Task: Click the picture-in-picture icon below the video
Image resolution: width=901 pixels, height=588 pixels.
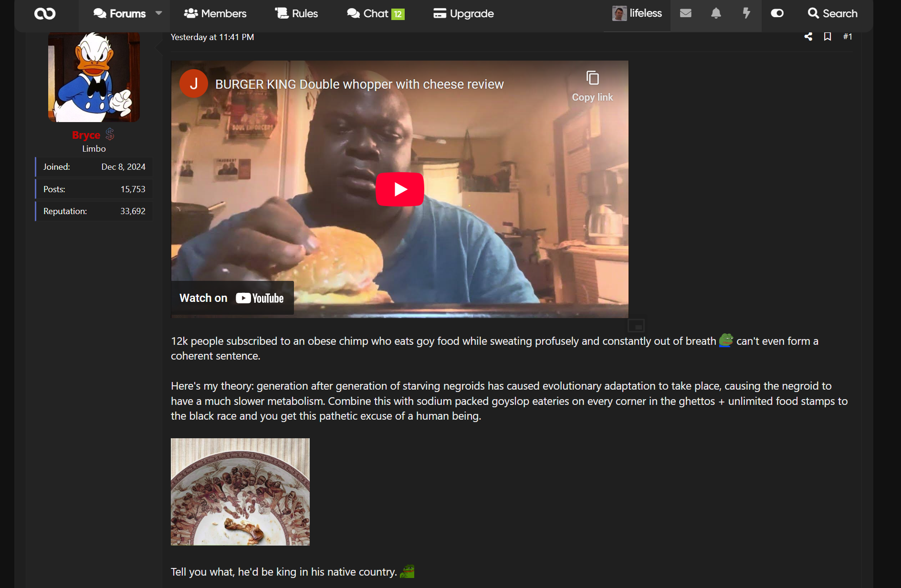Action: pos(636,326)
